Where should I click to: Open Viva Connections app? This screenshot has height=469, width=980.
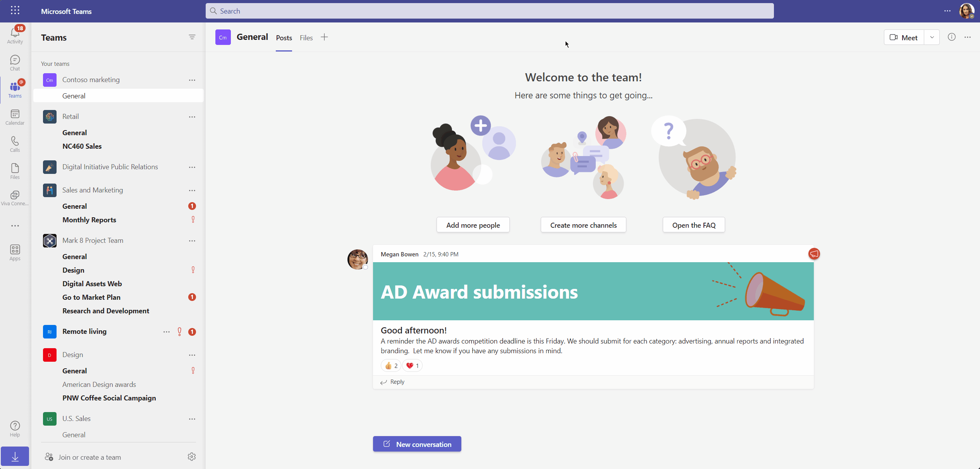coord(15,198)
